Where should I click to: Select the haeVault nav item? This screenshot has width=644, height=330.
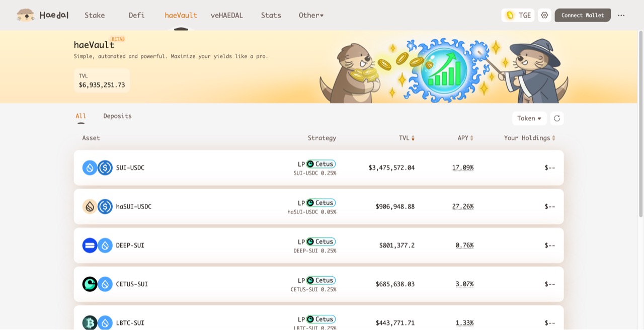coord(181,15)
